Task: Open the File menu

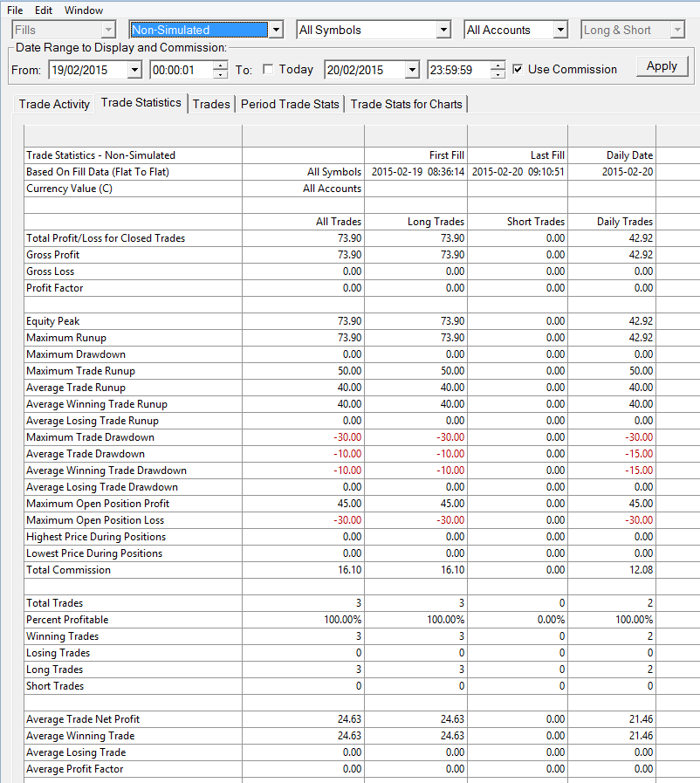Action: pyautogui.click(x=15, y=10)
